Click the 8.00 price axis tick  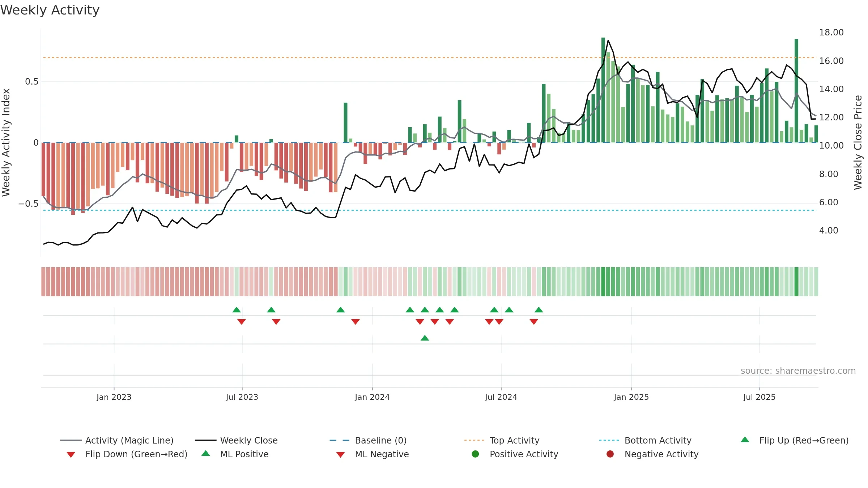(829, 174)
